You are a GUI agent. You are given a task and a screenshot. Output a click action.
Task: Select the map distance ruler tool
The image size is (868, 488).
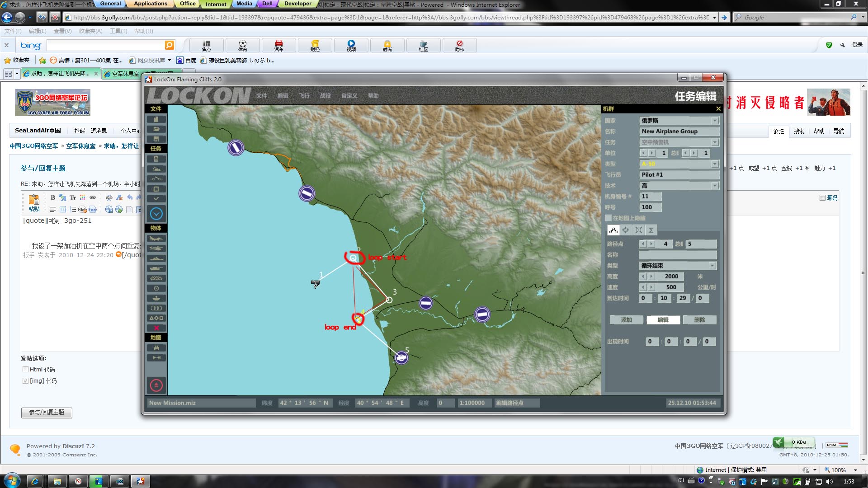point(156,358)
